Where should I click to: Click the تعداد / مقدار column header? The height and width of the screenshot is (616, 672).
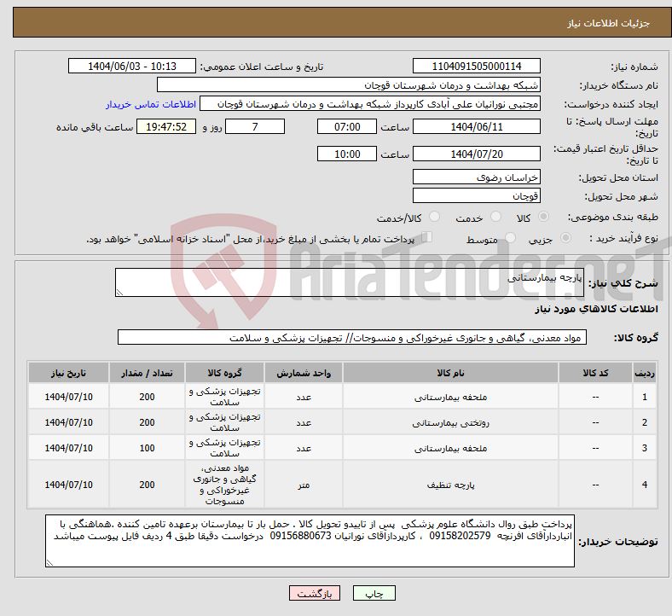pos(147,373)
